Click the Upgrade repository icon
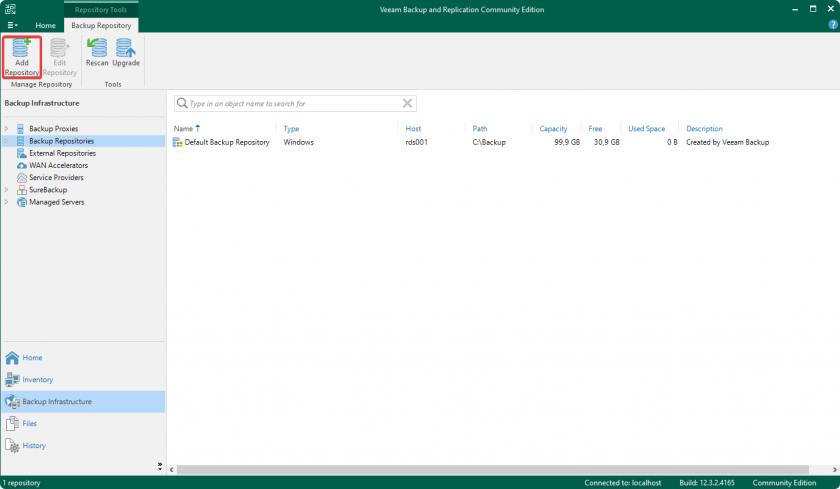The image size is (840, 489). pos(126,50)
